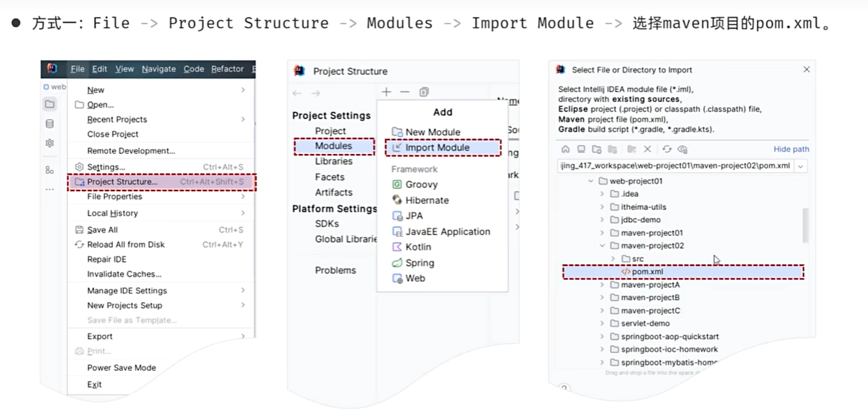The image size is (868, 412).
Task: Click the IntelliJ IDEA logo in the menu bar
Action: (x=52, y=69)
